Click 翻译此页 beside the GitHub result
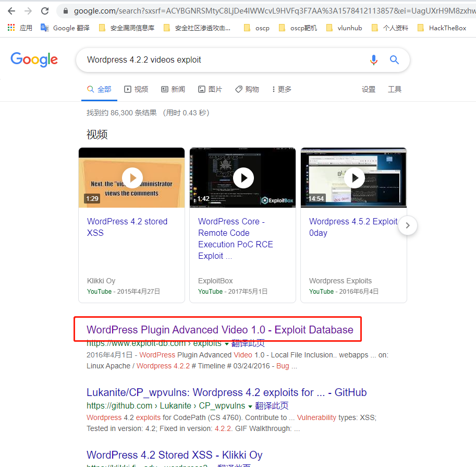The height and width of the screenshot is (467, 476). 272,405
